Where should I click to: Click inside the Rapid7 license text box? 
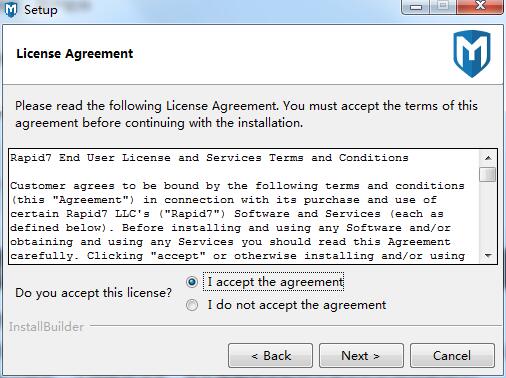244,207
